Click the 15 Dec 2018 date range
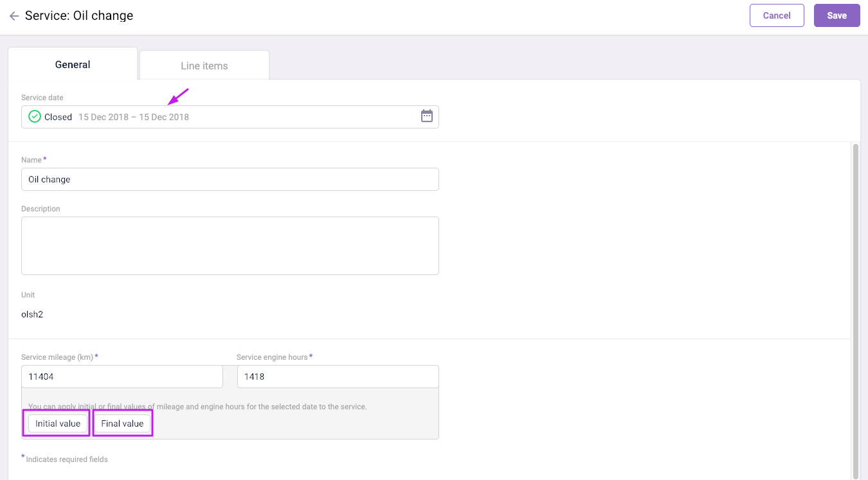Image resolution: width=868 pixels, height=480 pixels. [x=134, y=117]
